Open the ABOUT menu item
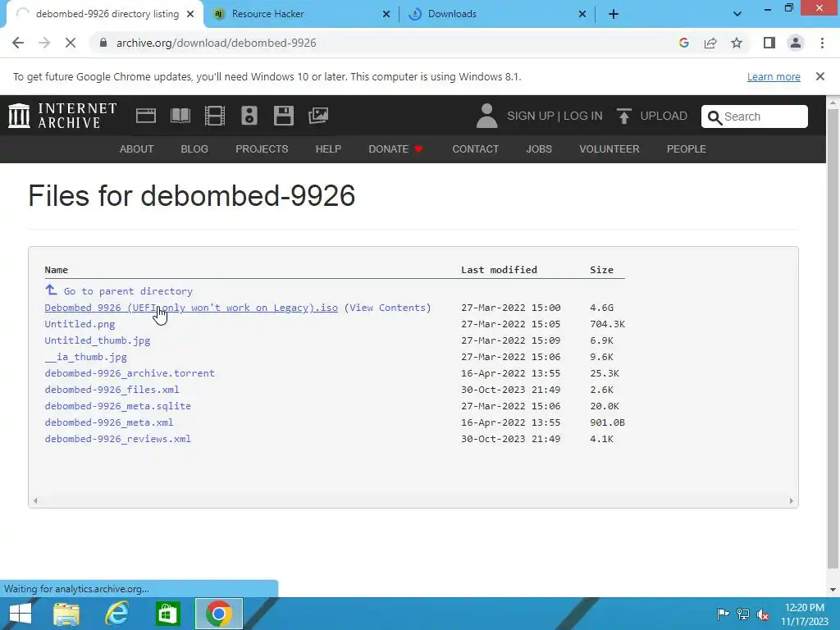 [x=137, y=149]
